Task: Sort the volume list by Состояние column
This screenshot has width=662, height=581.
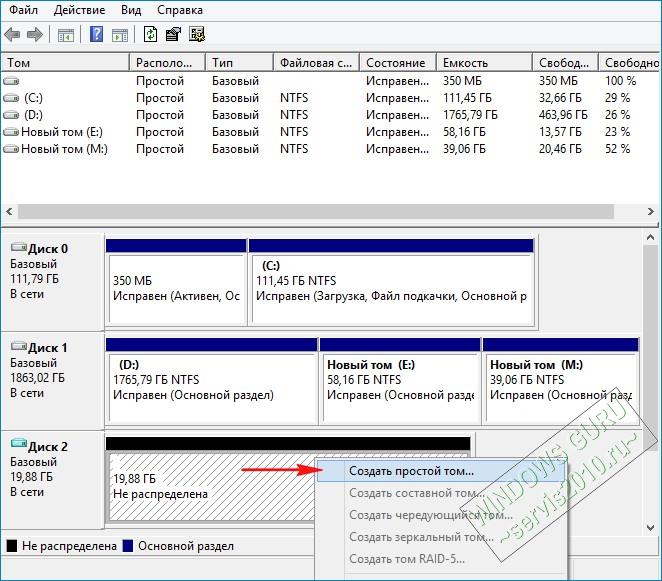Action: tap(397, 63)
